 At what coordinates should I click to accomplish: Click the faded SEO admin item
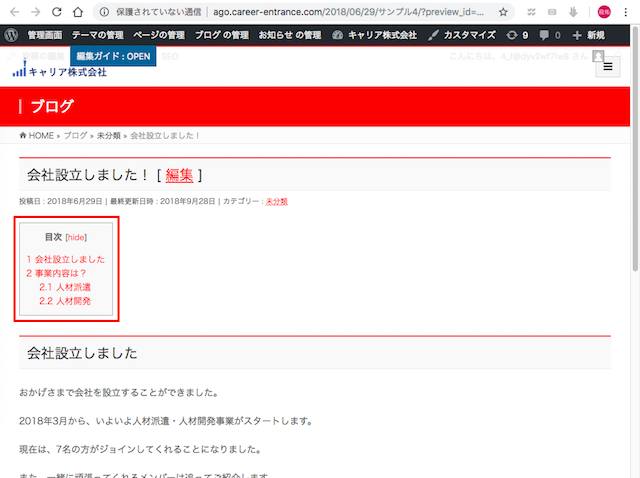coord(170,56)
